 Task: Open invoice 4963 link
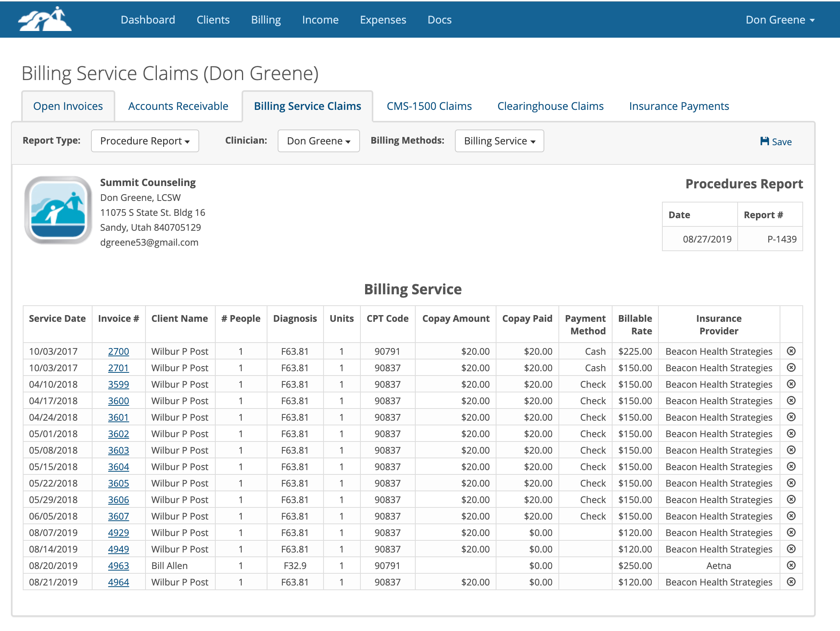click(x=118, y=565)
